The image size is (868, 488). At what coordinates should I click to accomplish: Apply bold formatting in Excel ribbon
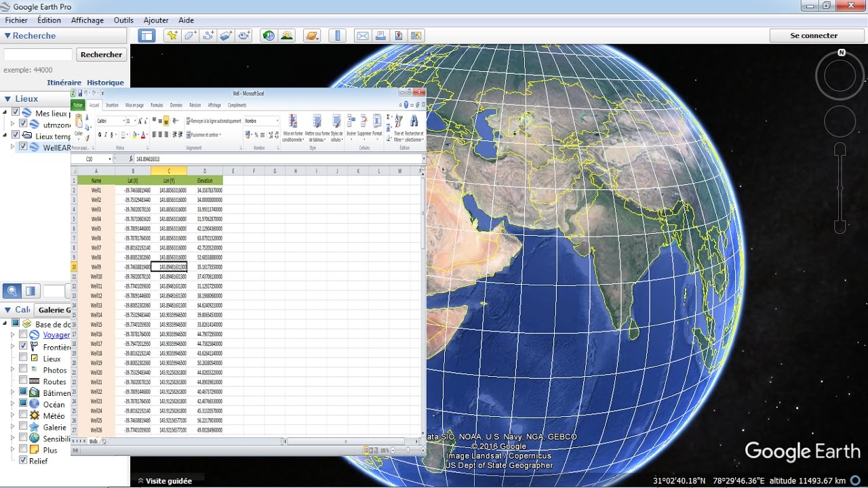click(99, 135)
